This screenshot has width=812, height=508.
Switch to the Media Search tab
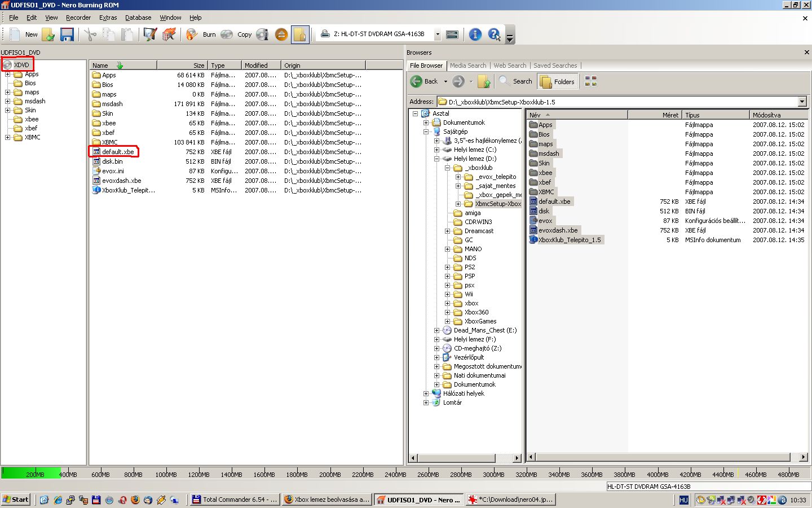[x=467, y=65]
